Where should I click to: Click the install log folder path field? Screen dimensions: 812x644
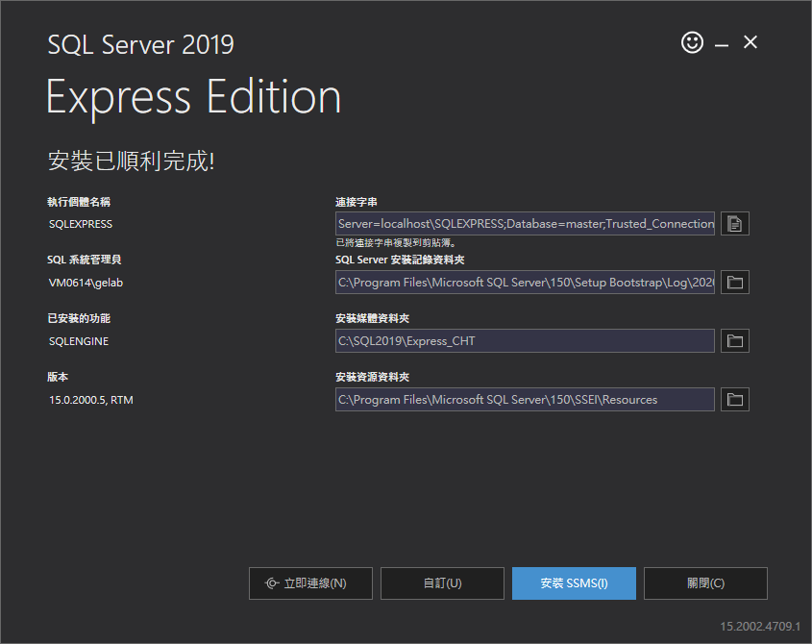pyautogui.click(x=525, y=283)
